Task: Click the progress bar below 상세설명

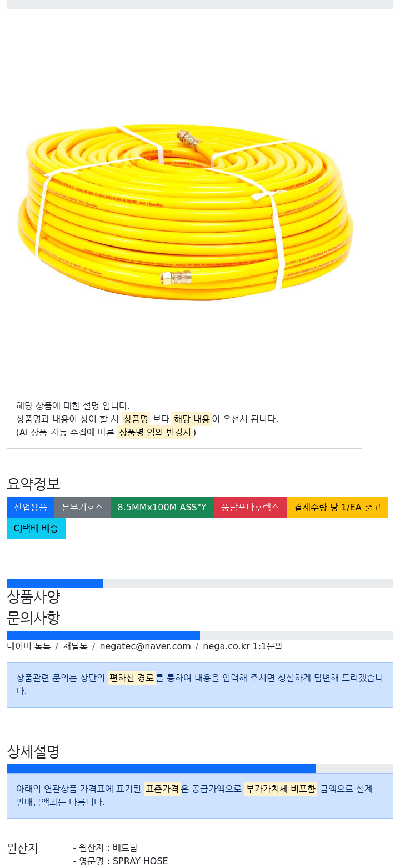Action: point(200,769)
